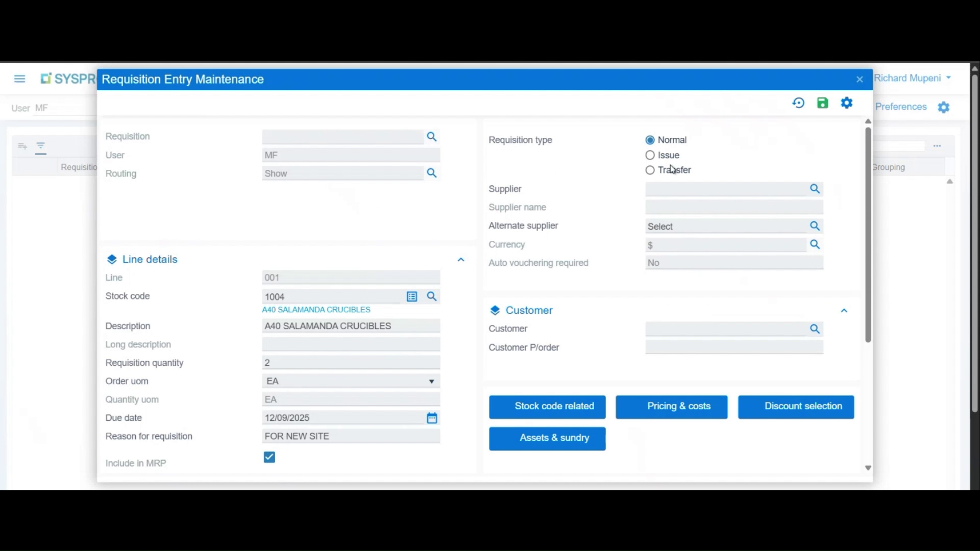The height and width of the screenshot is (551, 980).
Task: Click the save (floppy disk) icon
Action: pos(822,103)
